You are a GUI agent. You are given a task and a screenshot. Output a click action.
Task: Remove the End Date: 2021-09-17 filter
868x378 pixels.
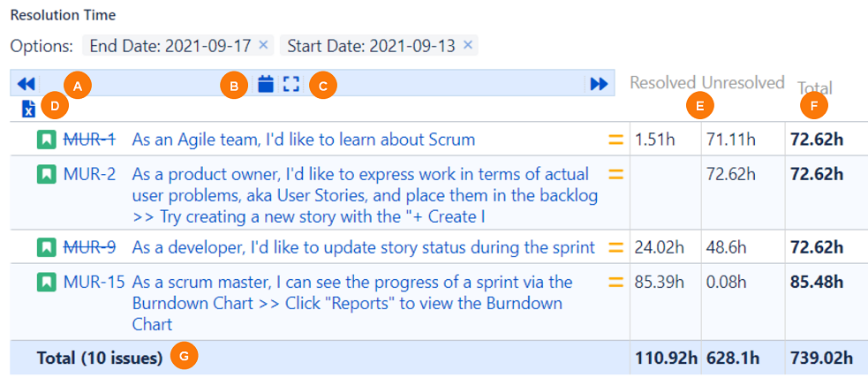(264, 45)
